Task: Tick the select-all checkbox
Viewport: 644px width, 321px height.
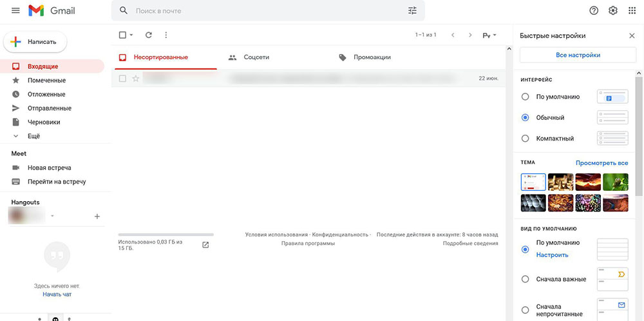Action: pos(122,35)
